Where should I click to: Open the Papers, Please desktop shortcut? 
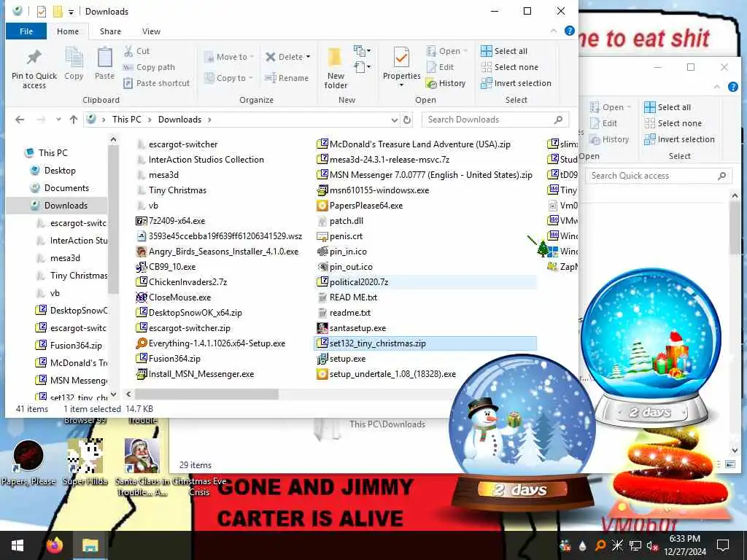pos(28,462)
